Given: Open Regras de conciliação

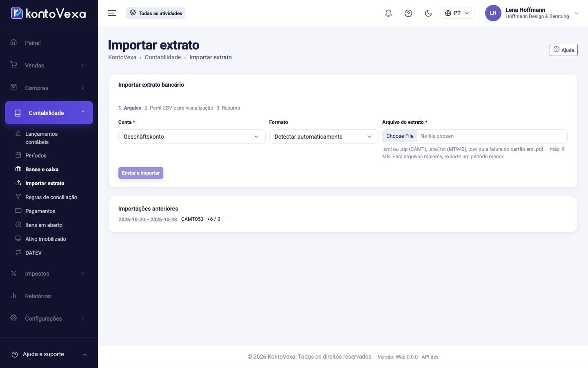Looking at the screenshot, I should (51, 197).
